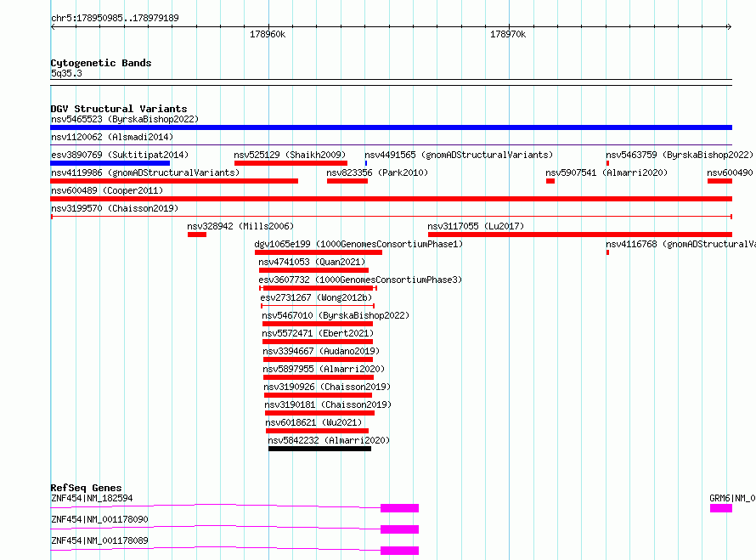756x560 pixels.
Task: Open the esv3890769 (Suktitipat2014) label
Action: click(x=120, y=155)
